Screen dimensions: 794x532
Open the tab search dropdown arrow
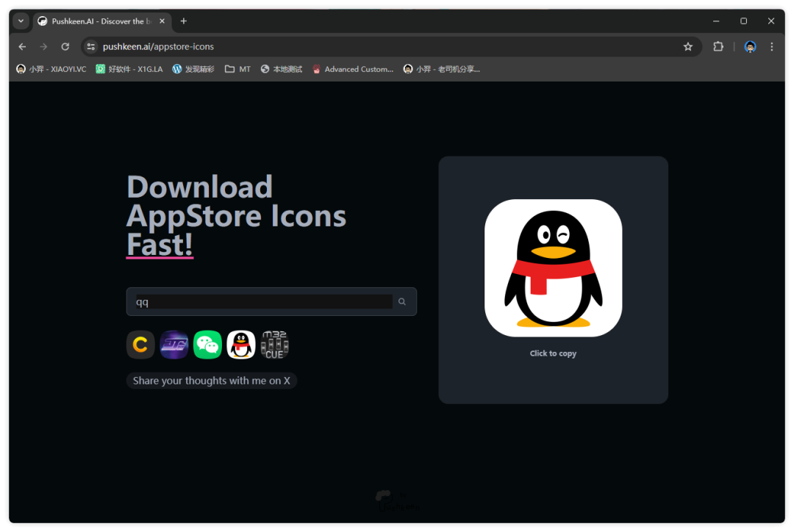21,21
